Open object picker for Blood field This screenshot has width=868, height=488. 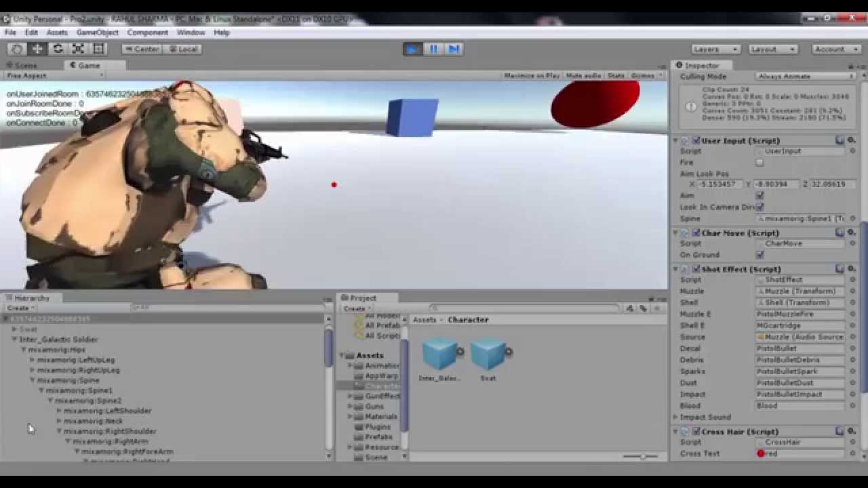(852, 406)
